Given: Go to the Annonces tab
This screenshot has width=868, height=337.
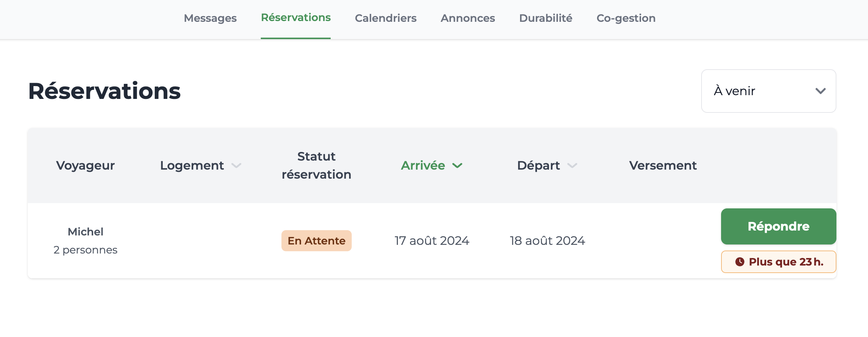Looking at the screenshot, I should click(468, 18).
